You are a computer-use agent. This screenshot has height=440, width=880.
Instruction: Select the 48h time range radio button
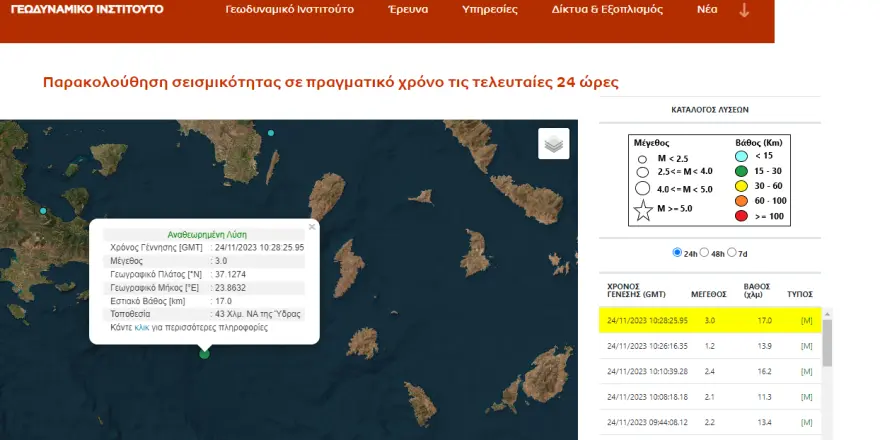click(x=704, y=252)
